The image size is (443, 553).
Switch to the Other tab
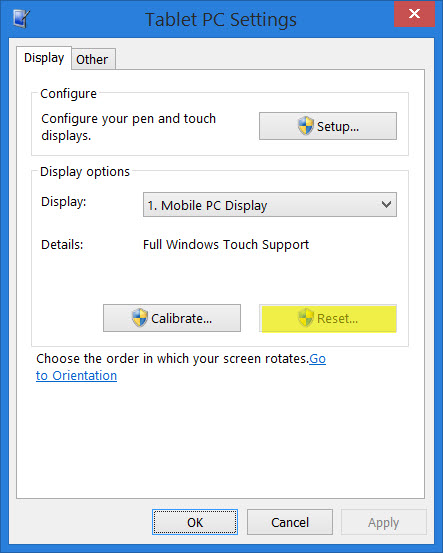point(92,59)
